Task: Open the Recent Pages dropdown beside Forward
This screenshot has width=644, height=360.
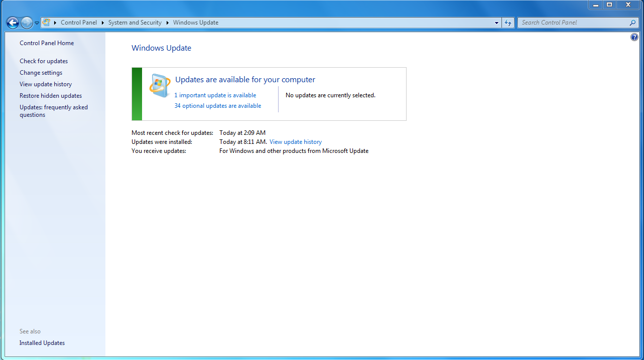Action: coord(37,23)
